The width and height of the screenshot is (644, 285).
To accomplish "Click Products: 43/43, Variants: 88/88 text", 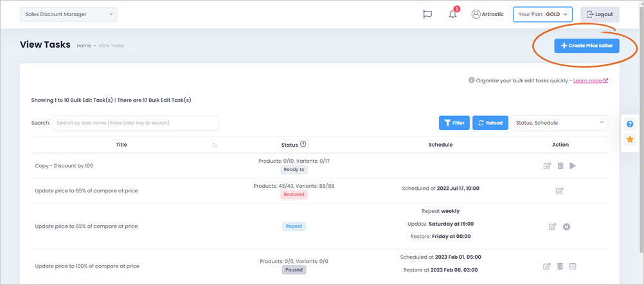I will coord(294,186).
